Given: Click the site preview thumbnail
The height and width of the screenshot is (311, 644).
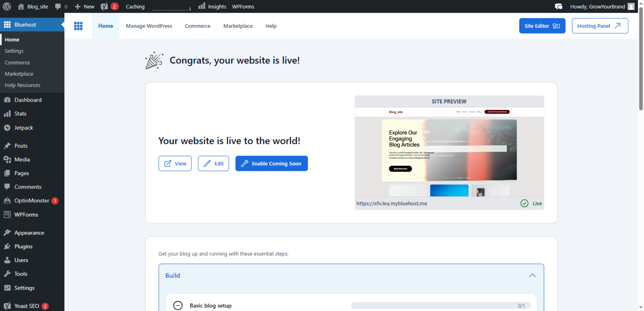Looking at the screenshot, I should [x=449, y=152].
